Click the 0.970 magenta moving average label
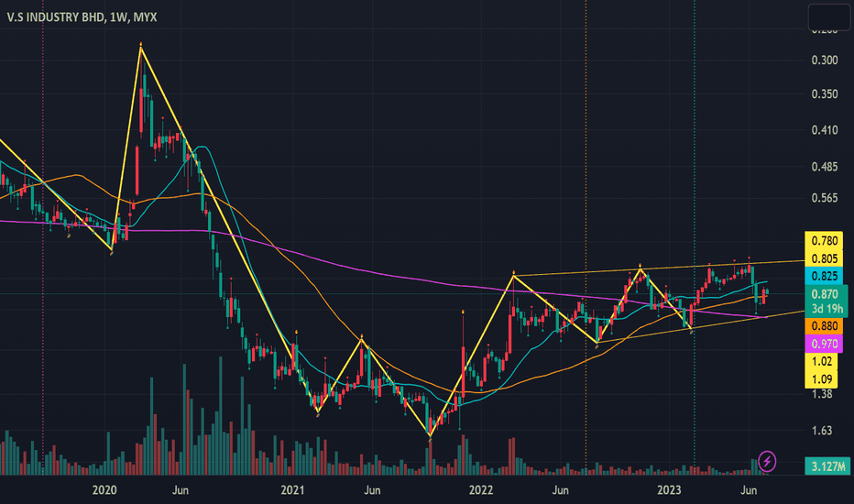Screen dimensions: 854x504 (824, 344)
